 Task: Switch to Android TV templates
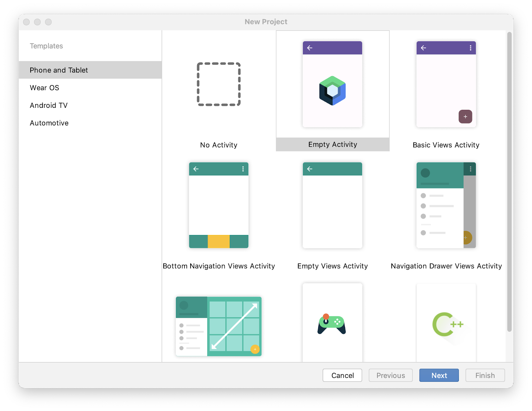(90, 105)
